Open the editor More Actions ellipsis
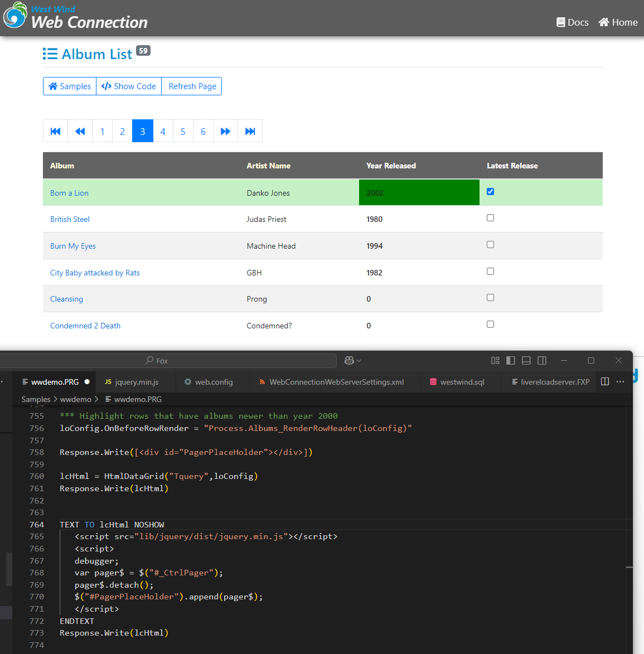644x654 pixels. [620, 381]
